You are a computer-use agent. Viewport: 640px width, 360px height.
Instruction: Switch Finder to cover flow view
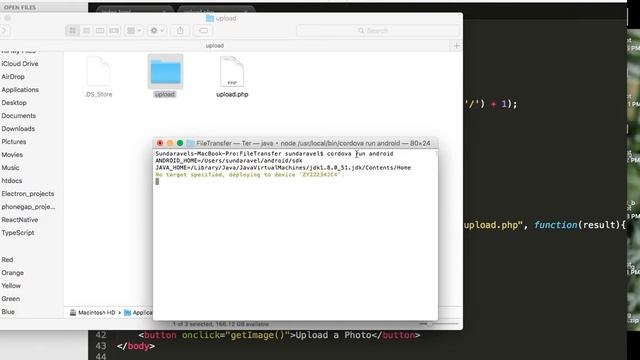(114, 31)
